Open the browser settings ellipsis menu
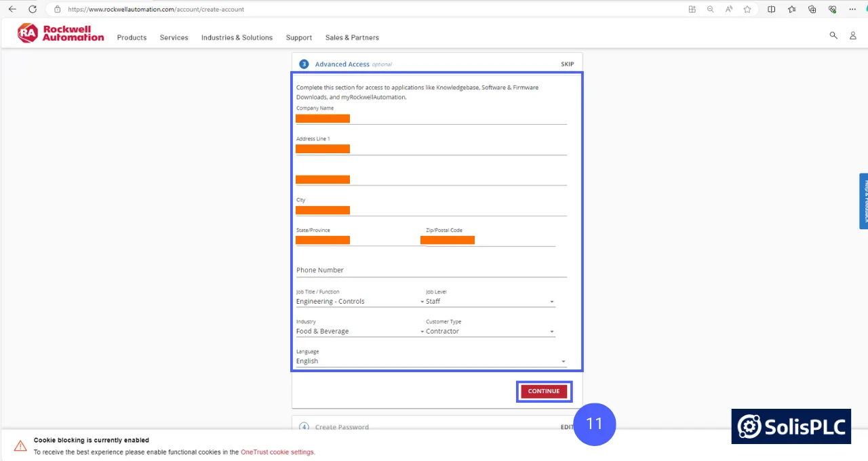868x461 pixels. coord(852,9)
